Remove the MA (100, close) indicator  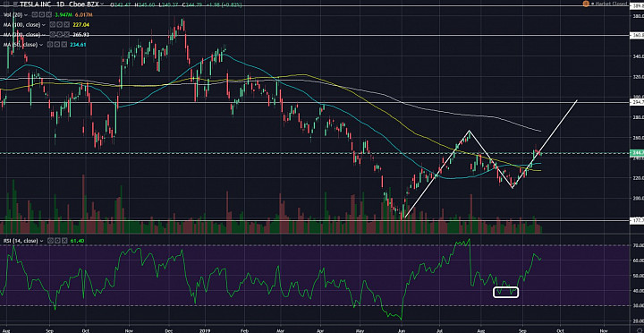point(66,25)
